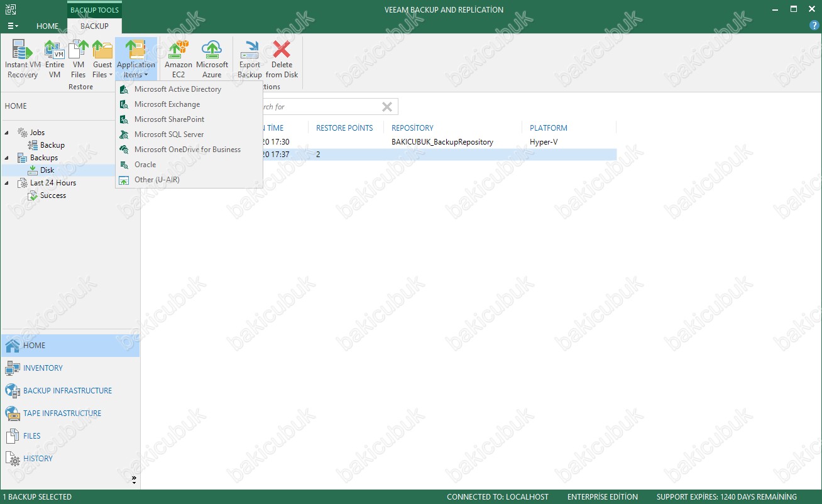This screenshot has width=822, height=504.
Task: Click SUPPORT EXPIRES status bar text
Action: coord(726,497)
